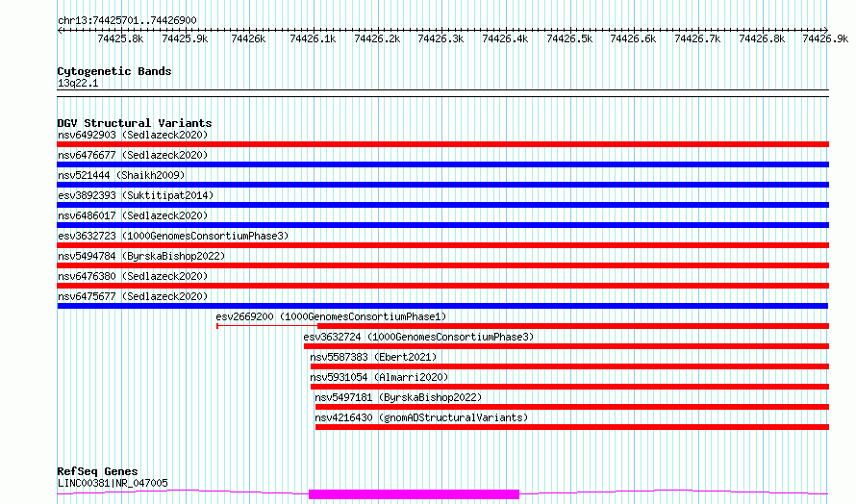This screenshot has width=856, height=504.
Task: Click ruler tick labeled 74426.7k
Action: pyautogui.click(x=697, y=38)
